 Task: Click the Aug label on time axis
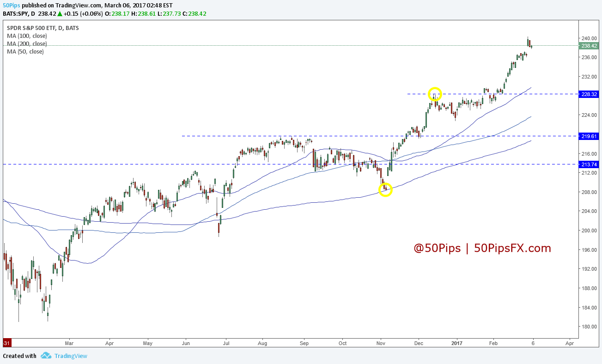pyautogui.click(x=262, y=343)
